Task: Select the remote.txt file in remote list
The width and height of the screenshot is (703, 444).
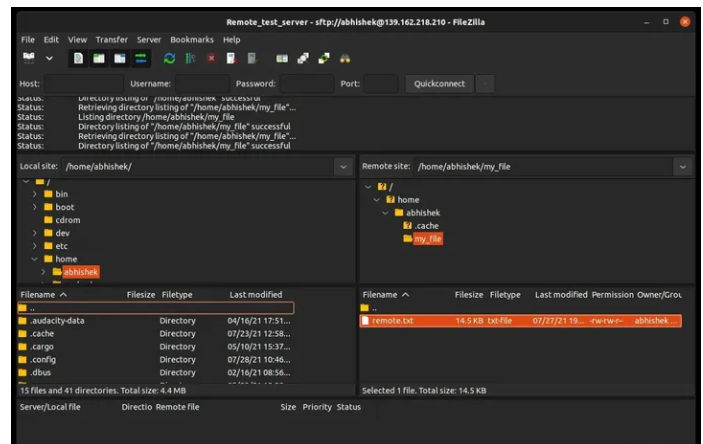Action: point(521,321)
